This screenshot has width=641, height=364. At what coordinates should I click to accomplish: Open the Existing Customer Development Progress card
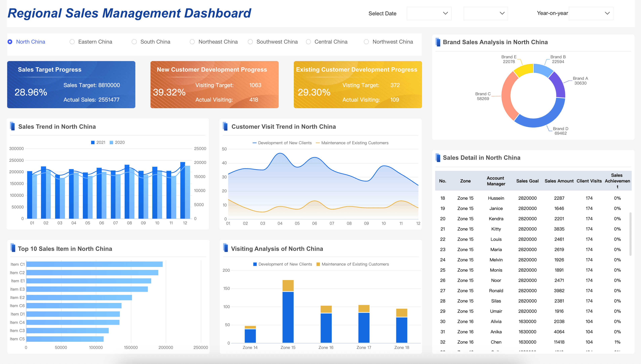[358, 85]
